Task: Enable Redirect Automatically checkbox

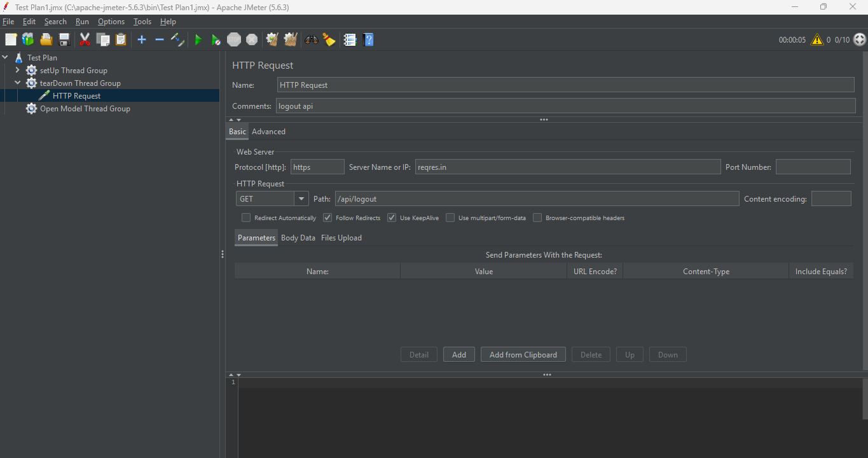Action: 246,218
